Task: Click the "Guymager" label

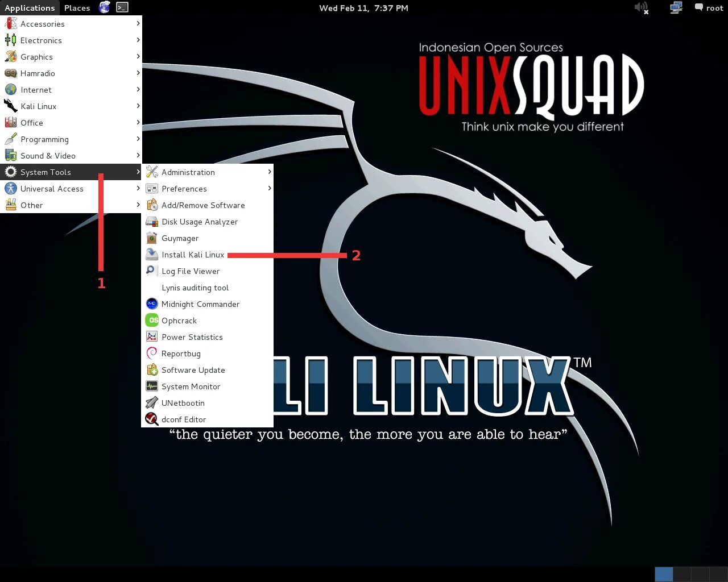Action: 180,239
